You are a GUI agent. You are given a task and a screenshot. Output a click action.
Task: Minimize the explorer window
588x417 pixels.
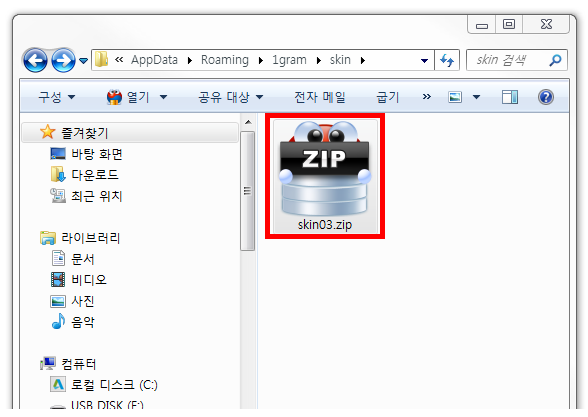click(482, 25)
